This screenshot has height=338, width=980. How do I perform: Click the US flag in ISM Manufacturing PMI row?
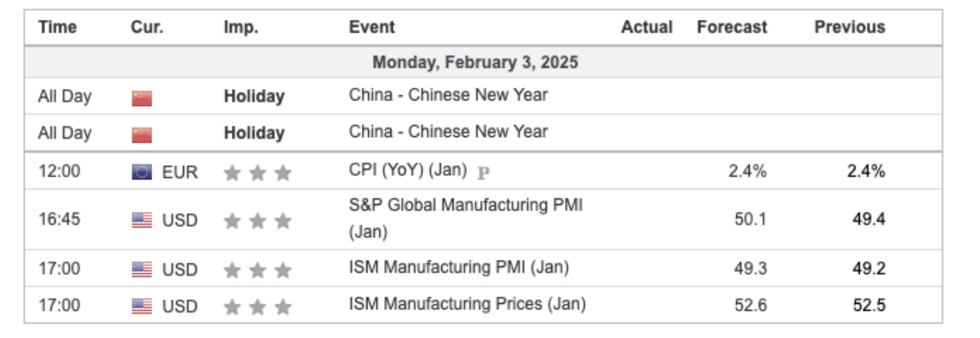click(x=142, y=269)
